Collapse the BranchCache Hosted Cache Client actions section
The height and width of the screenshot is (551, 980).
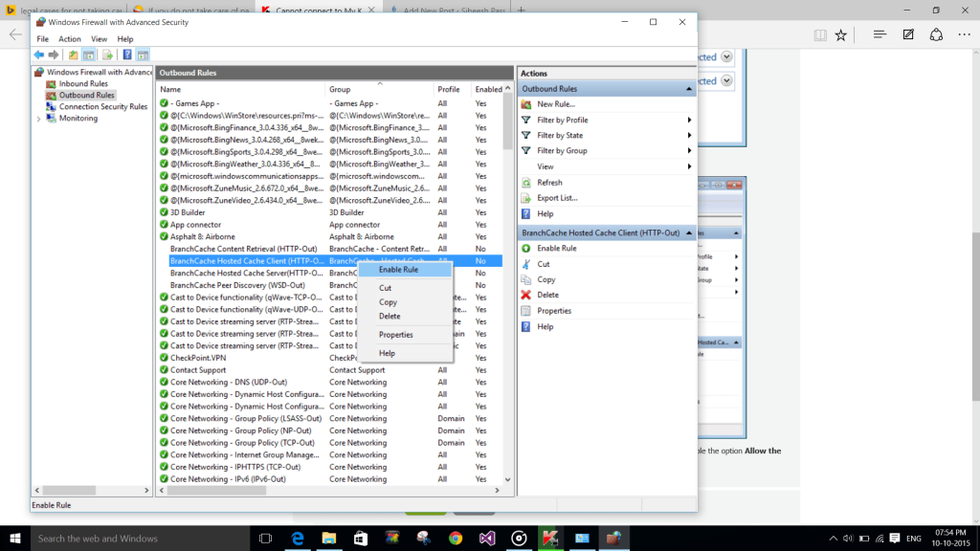coord(689,233)
